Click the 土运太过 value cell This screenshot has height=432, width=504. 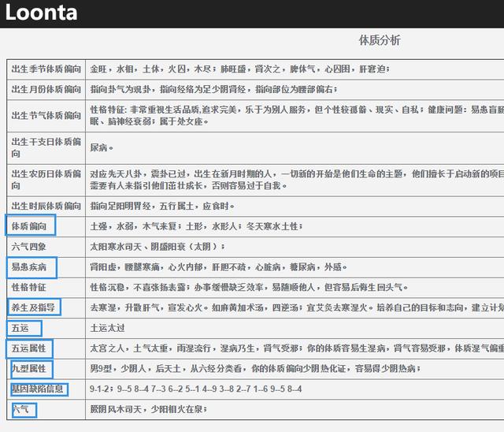[108, 327]
